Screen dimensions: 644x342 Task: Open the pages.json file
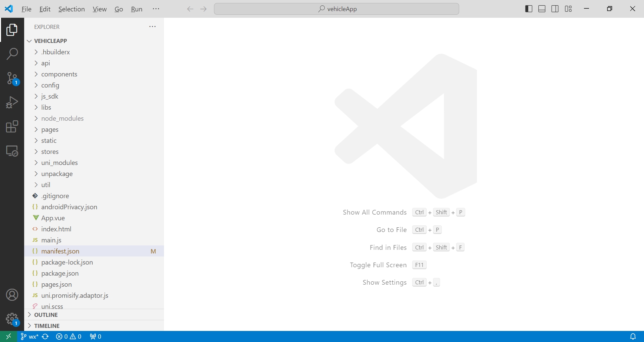coord(94,284)
